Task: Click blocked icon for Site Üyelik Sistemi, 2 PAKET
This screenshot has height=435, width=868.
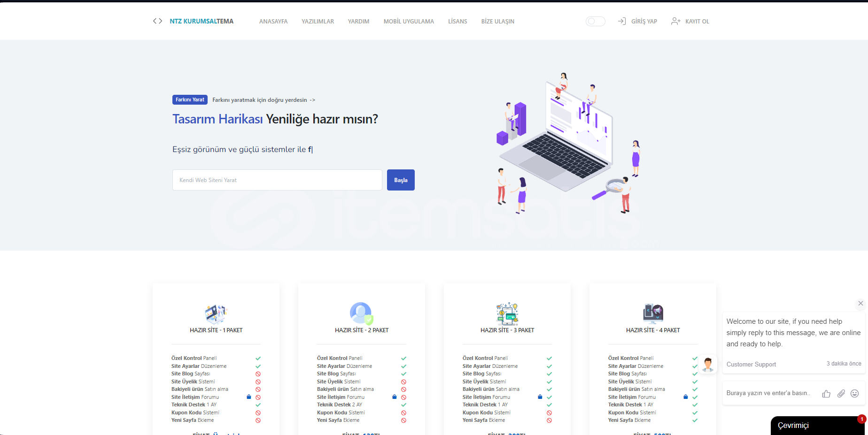Action: click(x=403, y=382)
